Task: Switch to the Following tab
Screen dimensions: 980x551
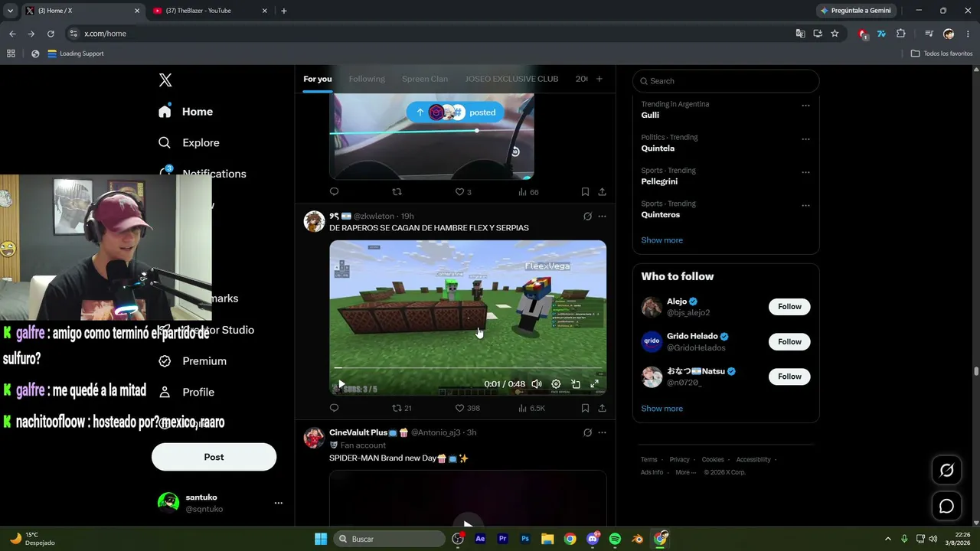Action: click(367, 79)
